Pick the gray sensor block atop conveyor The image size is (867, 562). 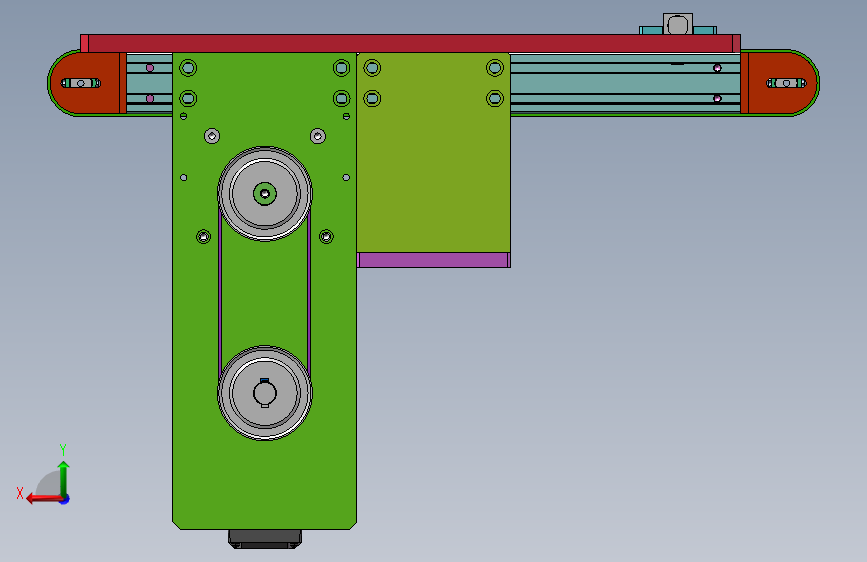[678, 24]
